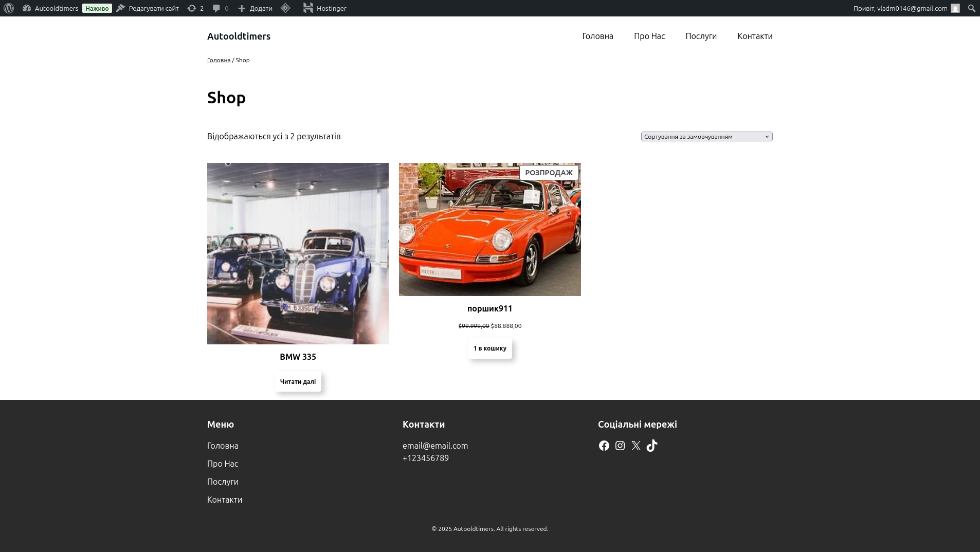Viewport: 980px width, 552px height.
Task: Click the plus Додати icon
Action: pos(242,8)
